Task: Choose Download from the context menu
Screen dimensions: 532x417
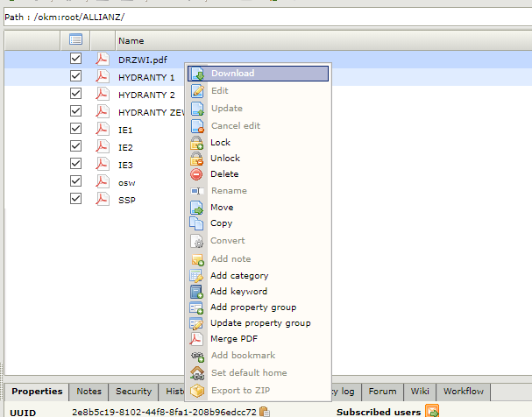Action: point(232,74)
